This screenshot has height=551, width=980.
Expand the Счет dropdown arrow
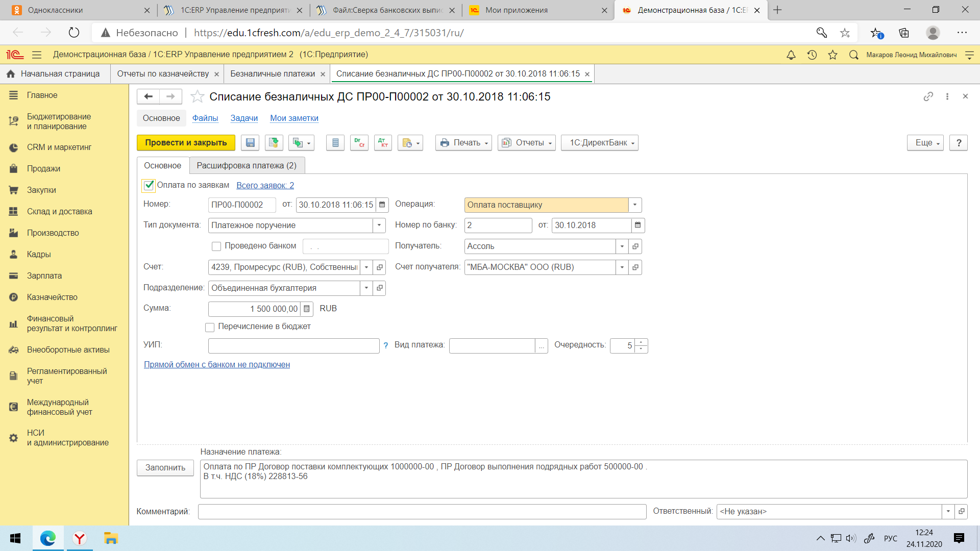click(x=366, y=267)
